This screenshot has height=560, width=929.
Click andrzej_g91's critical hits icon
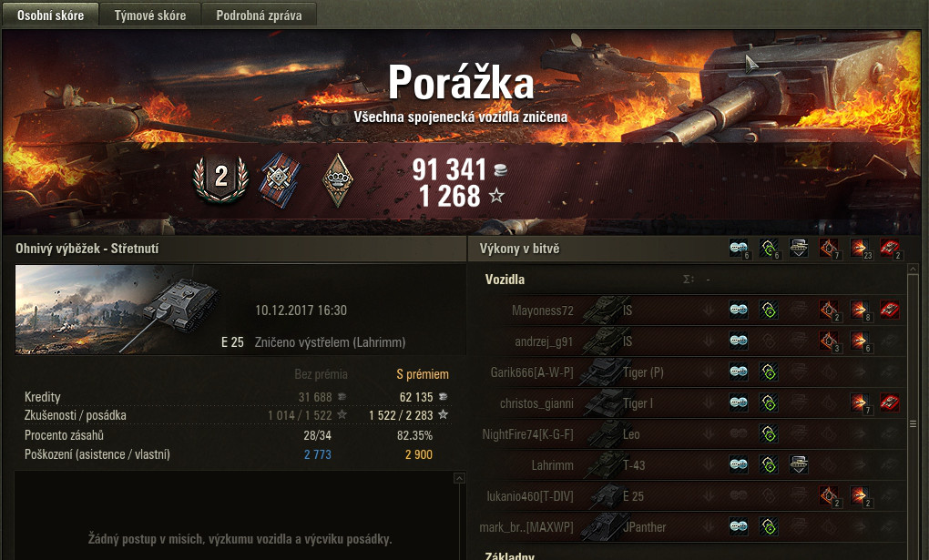[x=829, y=341]
